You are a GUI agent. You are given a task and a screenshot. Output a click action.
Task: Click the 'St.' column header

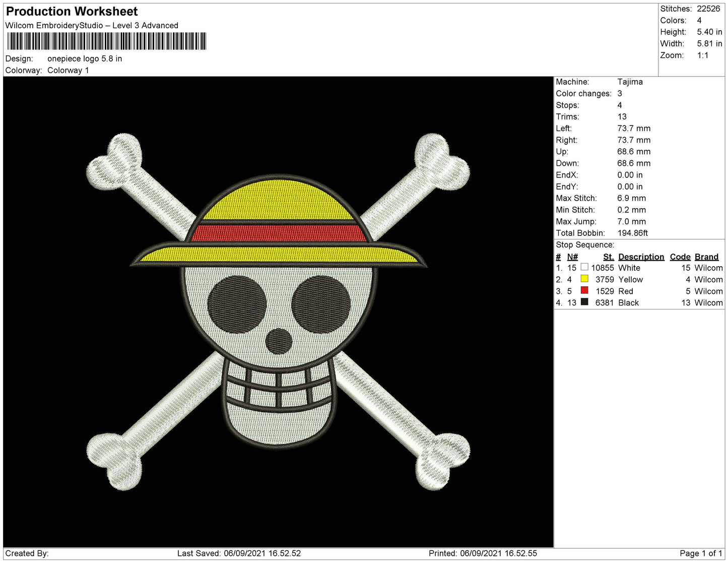coord(609,257)
